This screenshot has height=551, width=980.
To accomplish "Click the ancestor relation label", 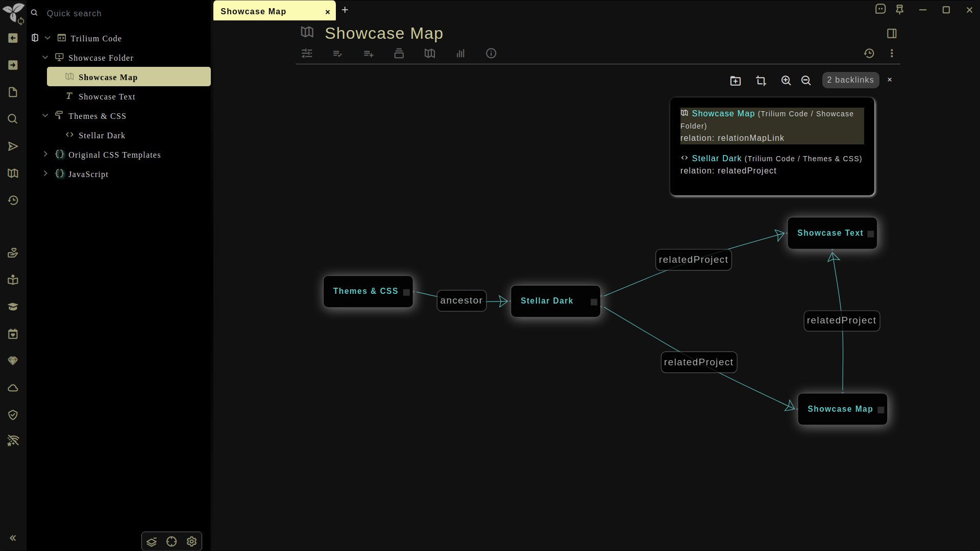I will [x=461, y=301].
